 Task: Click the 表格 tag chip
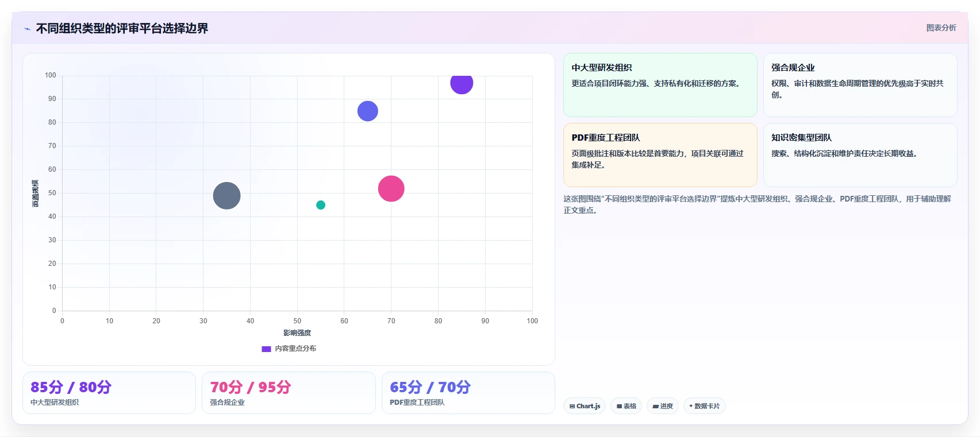pos(627,406)
